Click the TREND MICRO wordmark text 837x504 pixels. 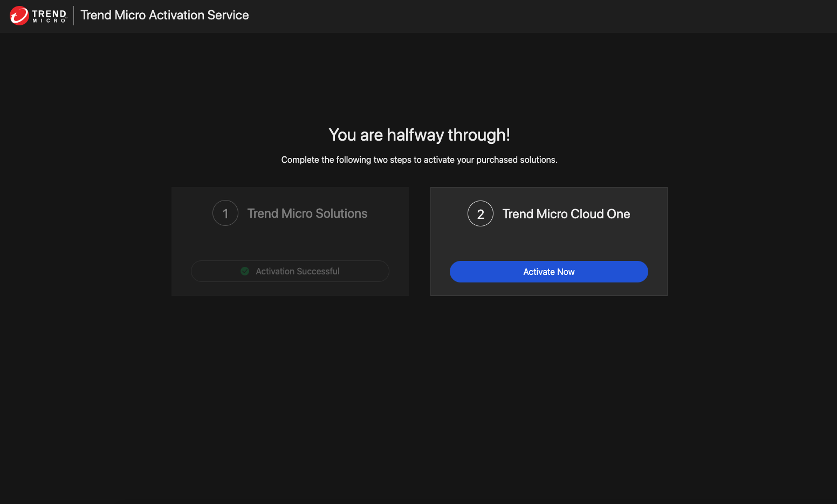[x=49, y=16]
